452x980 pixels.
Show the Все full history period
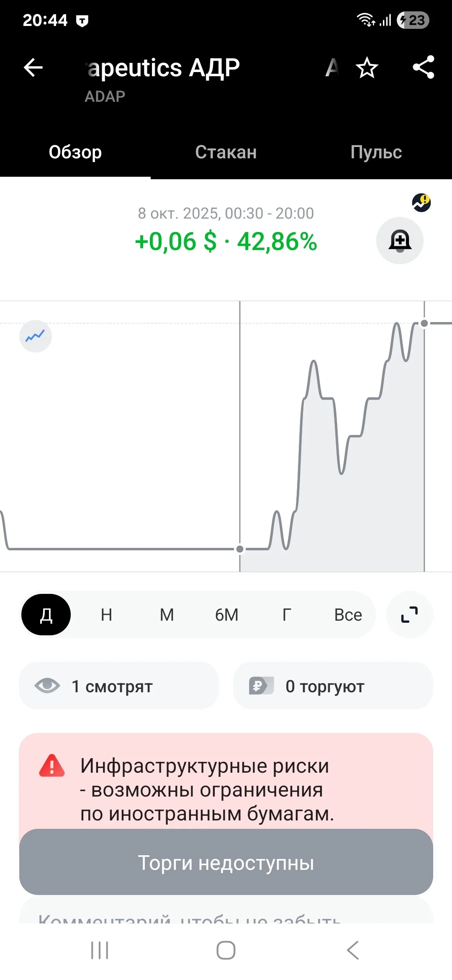tap(348, 614)
